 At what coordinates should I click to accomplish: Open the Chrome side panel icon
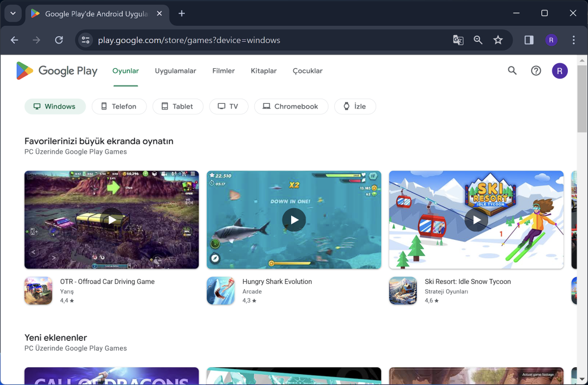coord(529,40)
